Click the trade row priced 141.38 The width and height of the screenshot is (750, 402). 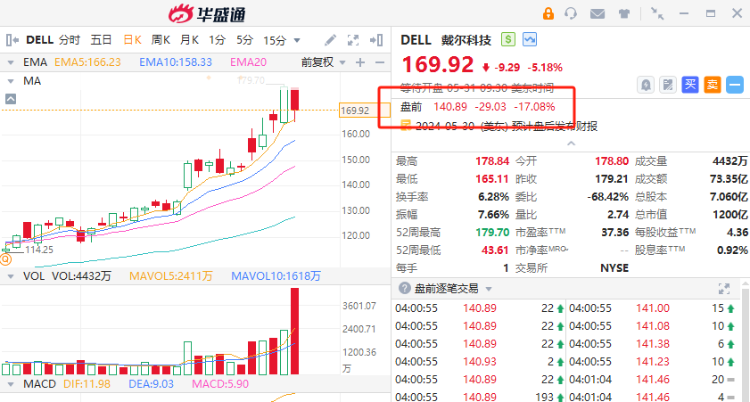pyautogui.click(x=652, y=344)
